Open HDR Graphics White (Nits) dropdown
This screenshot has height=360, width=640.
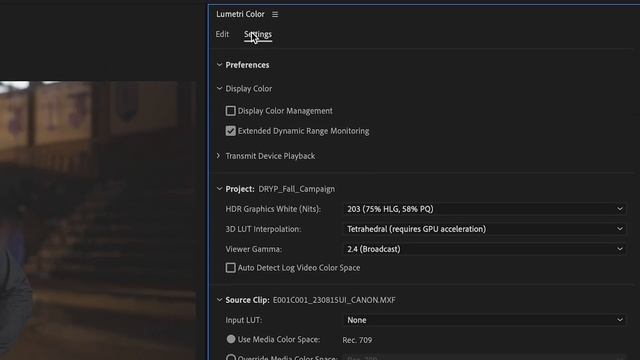point(484,209)
